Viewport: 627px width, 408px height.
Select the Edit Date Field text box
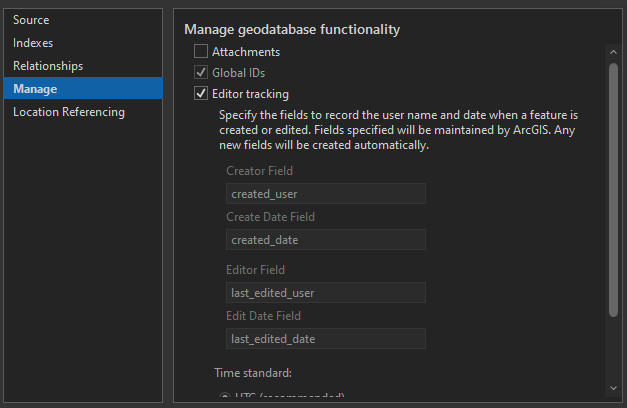[326, 338]
